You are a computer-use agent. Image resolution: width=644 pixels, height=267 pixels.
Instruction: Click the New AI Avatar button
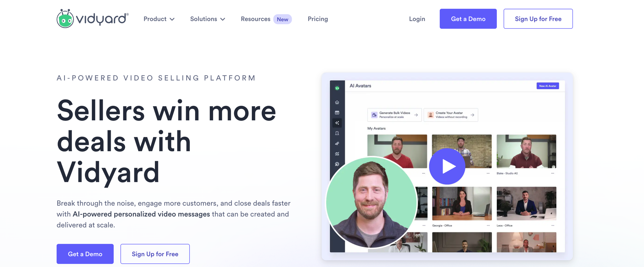(x=548, y=86)
